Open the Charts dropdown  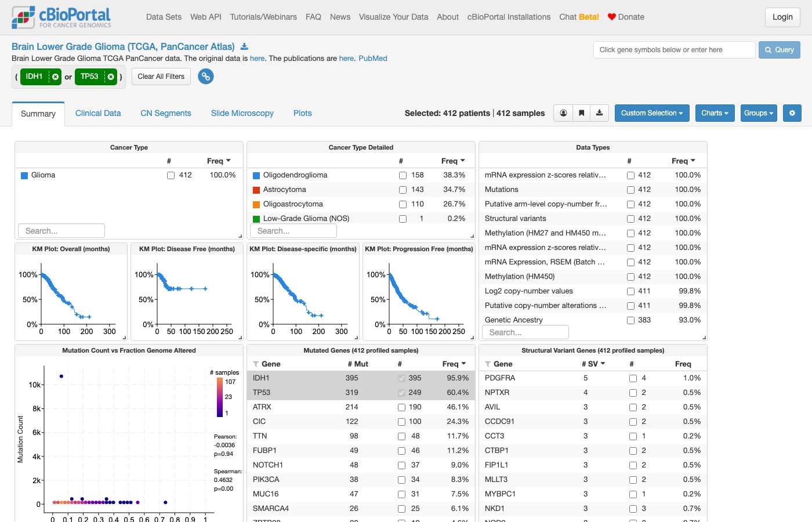[x=715, y=113]
